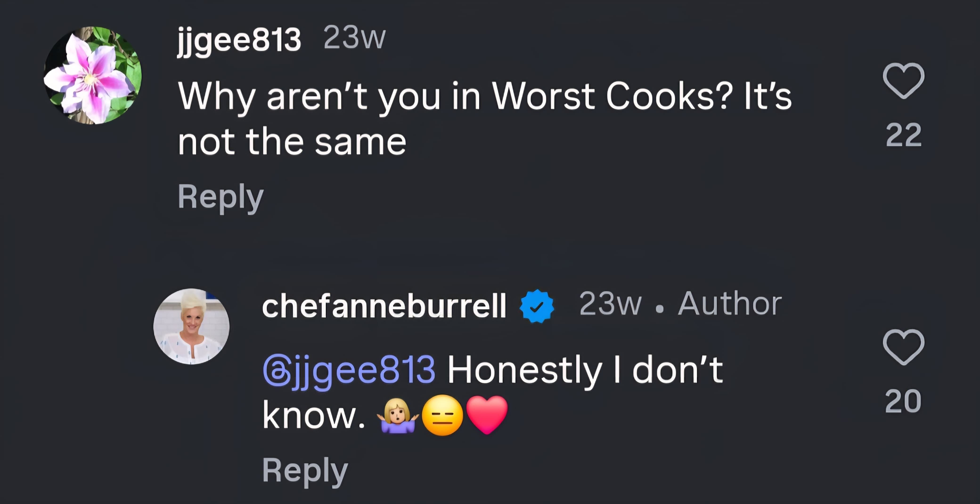Click the 23w timestamp beside chefanneburrell's name

(x=610, y=304)
